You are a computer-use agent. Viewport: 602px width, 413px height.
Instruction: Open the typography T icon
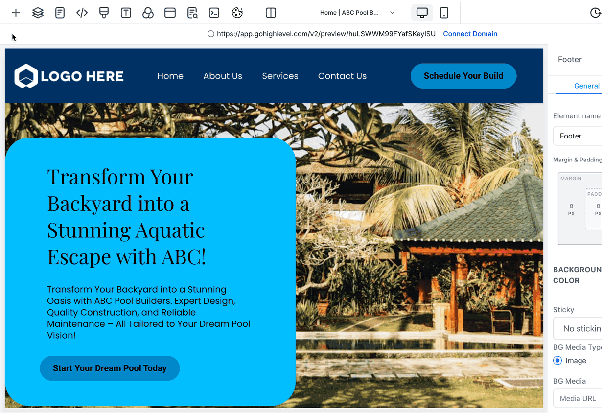click(126, 13)
